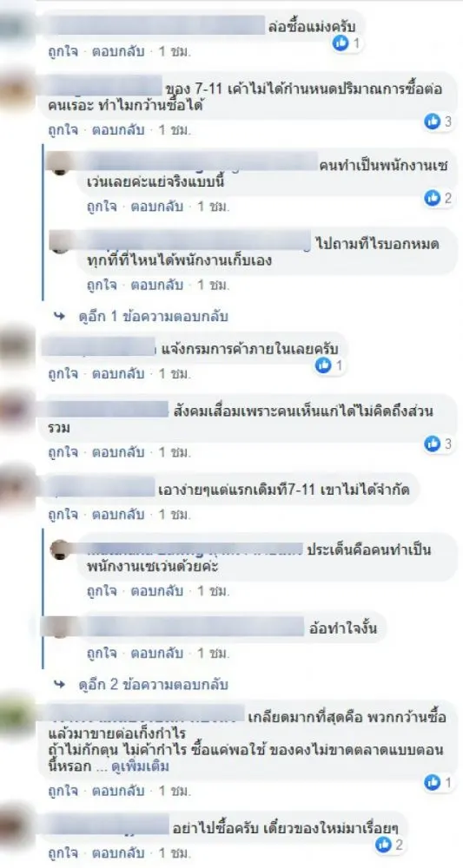Open timestamp '1 ชม.' under 'ไปถามที่ไรบอกหมด' reply
Viewport: 463px width, 868px height.
click(213, 285)
